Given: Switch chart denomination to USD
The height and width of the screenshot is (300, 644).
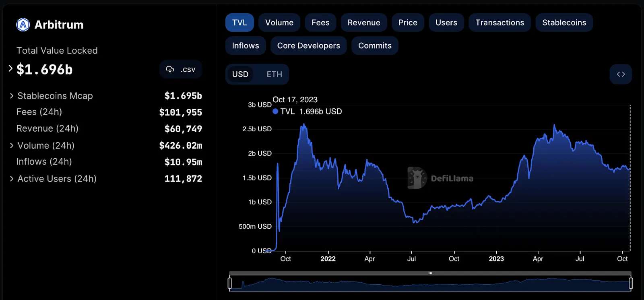Looking at the screenshot, I should (x=240, y=74).
